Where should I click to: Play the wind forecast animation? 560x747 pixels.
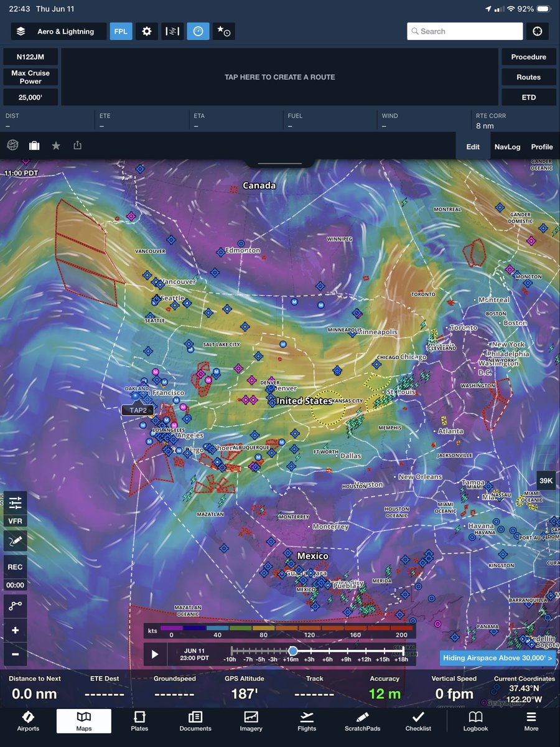(155, 654)
